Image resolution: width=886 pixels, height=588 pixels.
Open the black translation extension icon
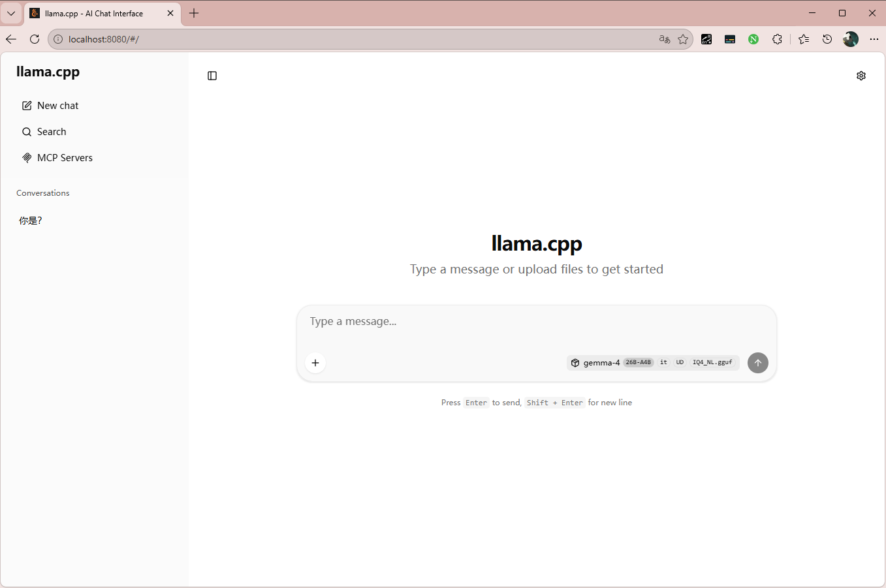(706, 39)
